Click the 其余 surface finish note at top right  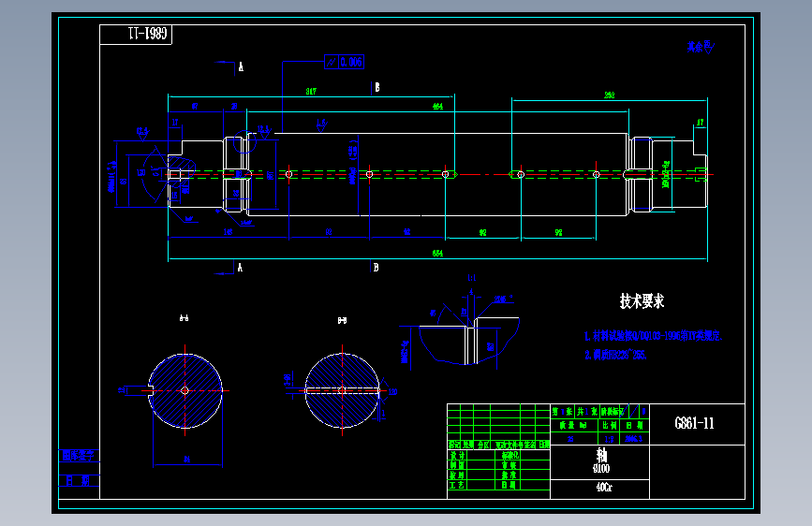[x=701, y=47]
